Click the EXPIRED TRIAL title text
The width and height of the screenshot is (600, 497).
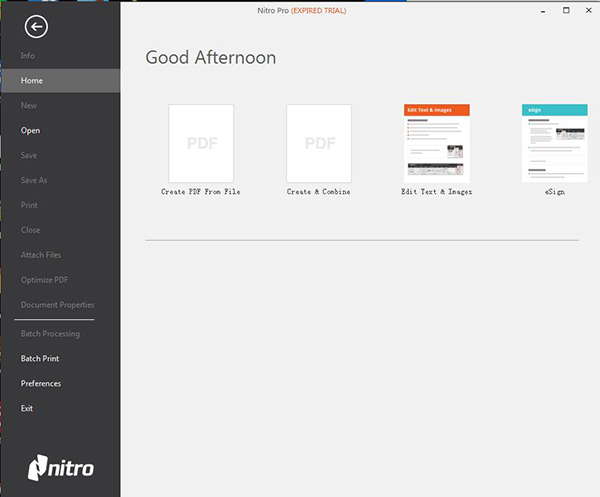tap(318, 11)
